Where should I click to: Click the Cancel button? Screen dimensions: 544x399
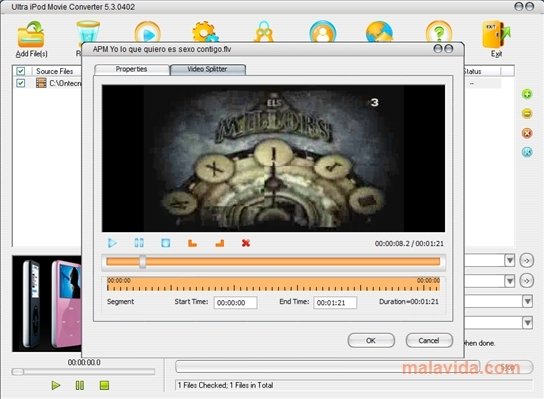coord(429,340)
